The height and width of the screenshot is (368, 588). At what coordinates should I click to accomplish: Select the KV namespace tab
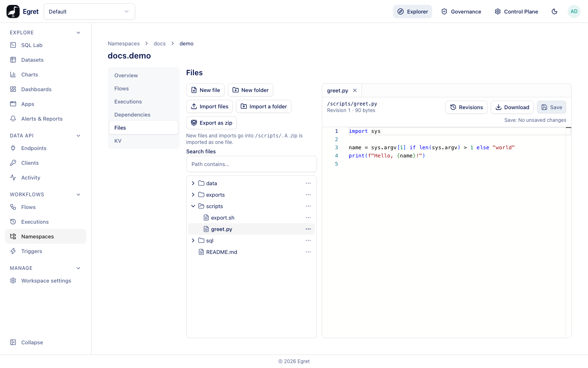[144, 141]
